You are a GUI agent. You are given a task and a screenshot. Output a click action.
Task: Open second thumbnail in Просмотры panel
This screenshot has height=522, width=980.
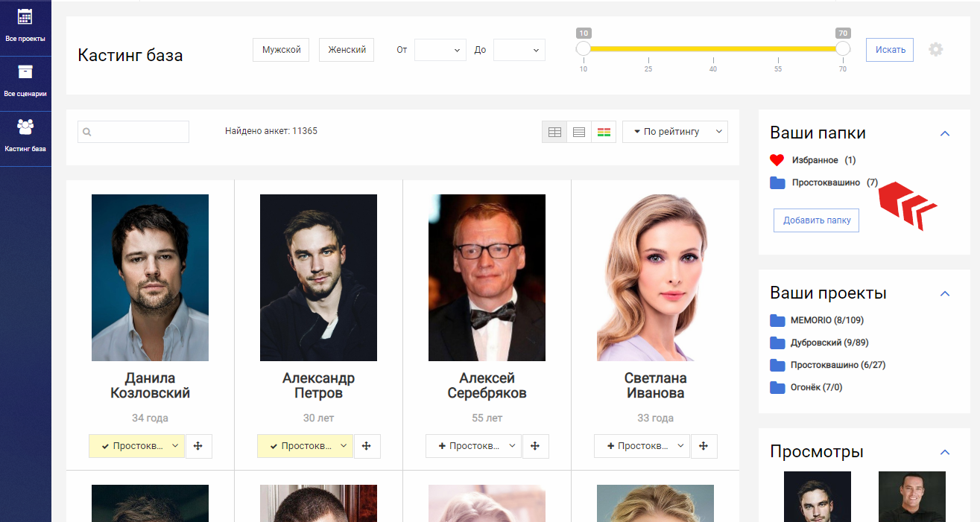coord(912,497)
